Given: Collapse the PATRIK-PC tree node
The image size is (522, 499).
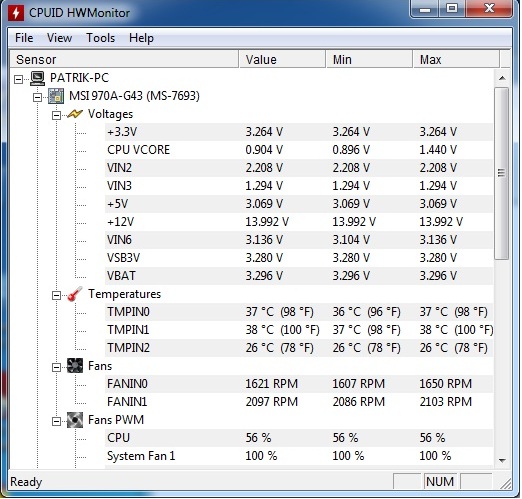Looking at the screenshot, I should [x=19, y=79].
